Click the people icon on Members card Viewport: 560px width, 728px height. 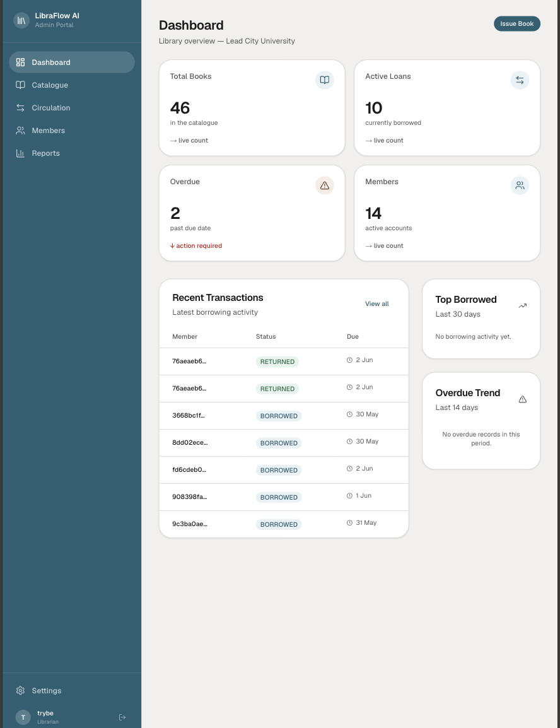coord(520,185)
